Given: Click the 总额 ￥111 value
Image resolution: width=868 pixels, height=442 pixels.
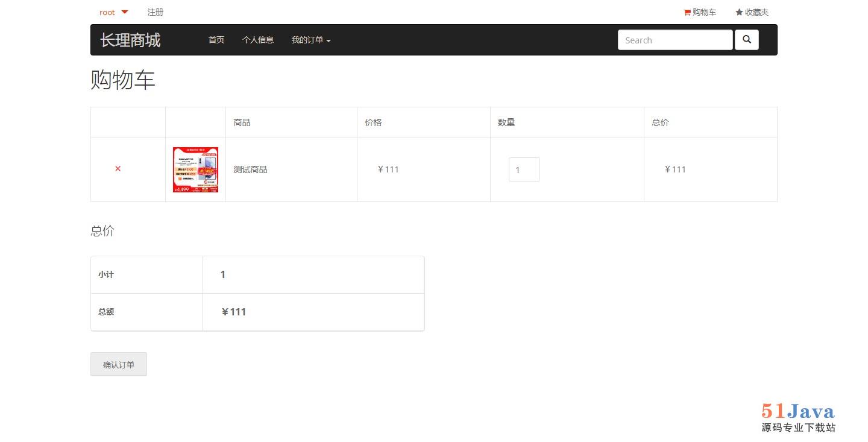Looking at the screenshot, I should (x=234, y=312).
